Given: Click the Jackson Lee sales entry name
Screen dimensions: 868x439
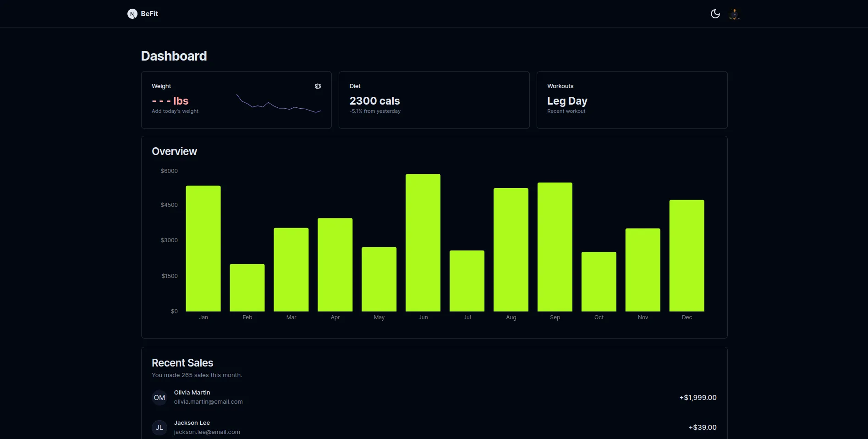Looking at the screenshot, I should [192, 423].
